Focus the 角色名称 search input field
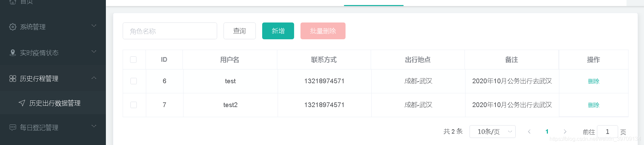This screenshot has width=644, height=145. pyautogui.click(x=170, y=31)
